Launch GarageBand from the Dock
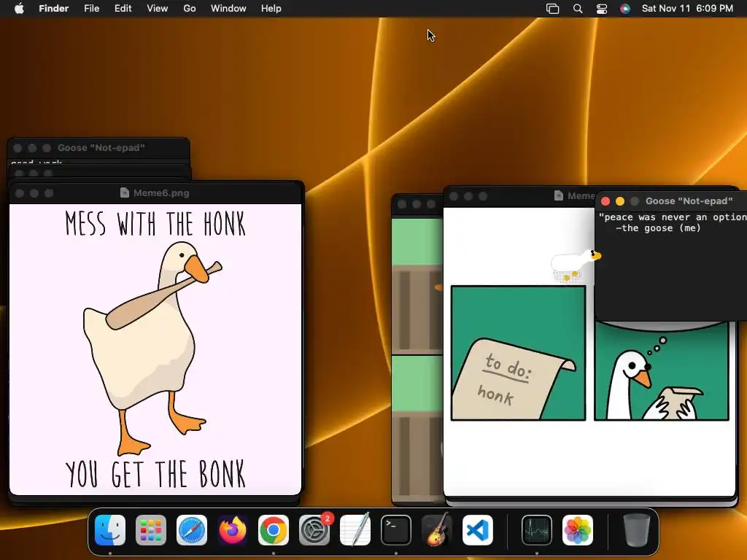The height and width of the screenshot is (560, 747). [x=437, y=530]
